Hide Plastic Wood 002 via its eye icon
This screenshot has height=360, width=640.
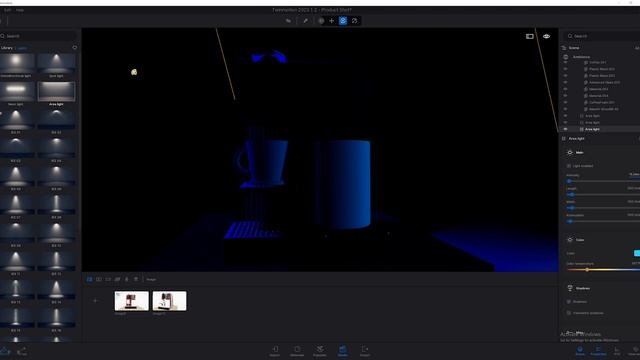[x=565, y=76]
